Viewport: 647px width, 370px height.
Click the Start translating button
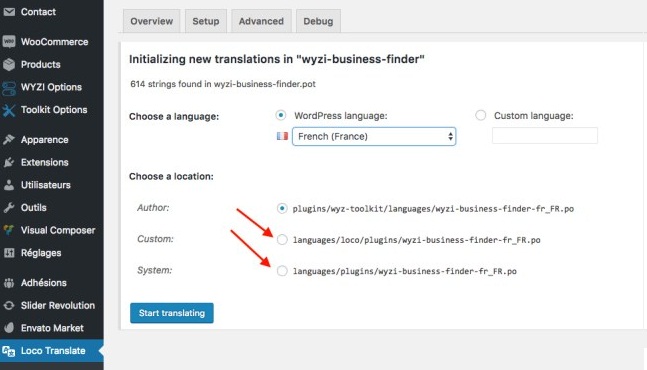[172, 313]
